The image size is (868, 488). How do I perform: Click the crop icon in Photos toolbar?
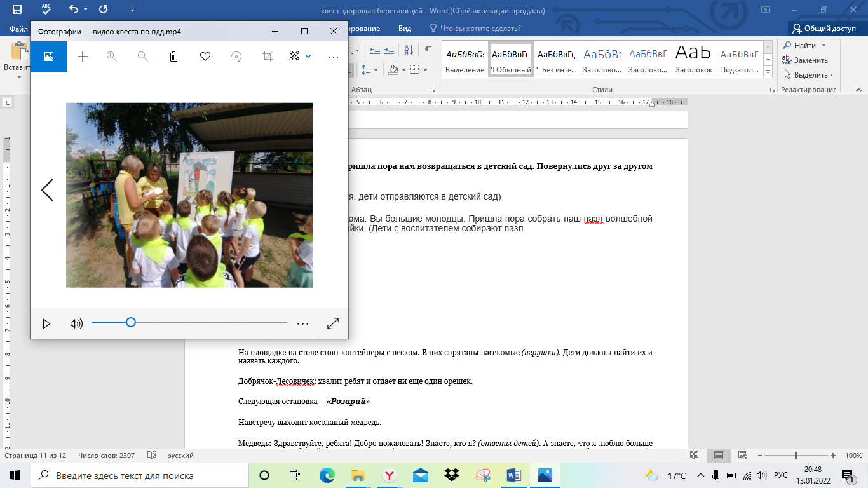(x=268, y=57)
